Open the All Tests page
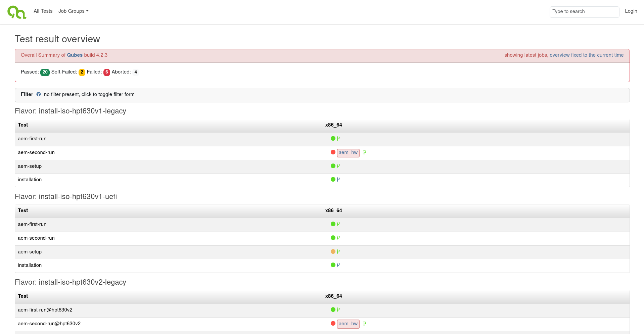This screenshot has height=334, width=644. [x=43, y=11]
